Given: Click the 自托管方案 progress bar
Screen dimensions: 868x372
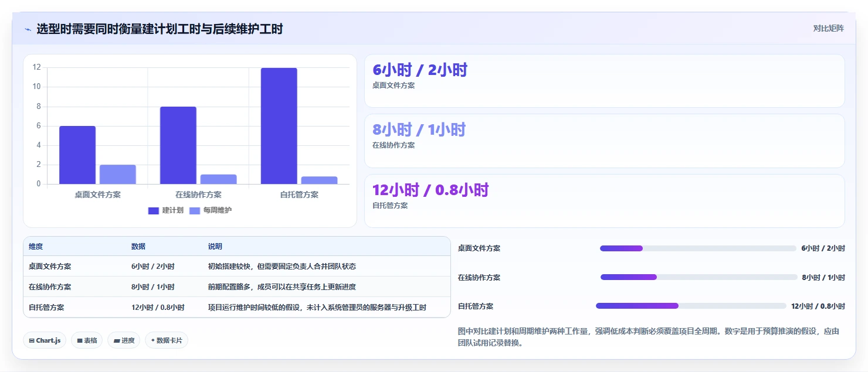Looking at the screenshot, I should (691, 306).
